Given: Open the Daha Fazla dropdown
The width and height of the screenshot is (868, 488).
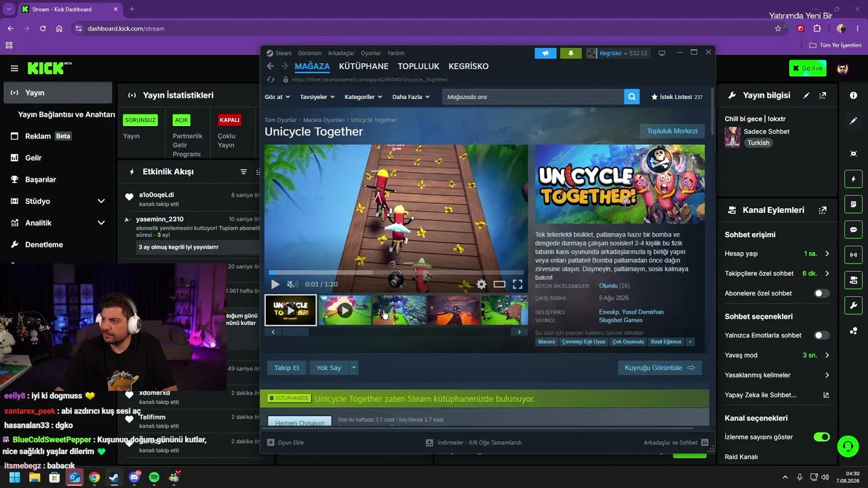Looking at the screenshot, I should coord(411,97).
